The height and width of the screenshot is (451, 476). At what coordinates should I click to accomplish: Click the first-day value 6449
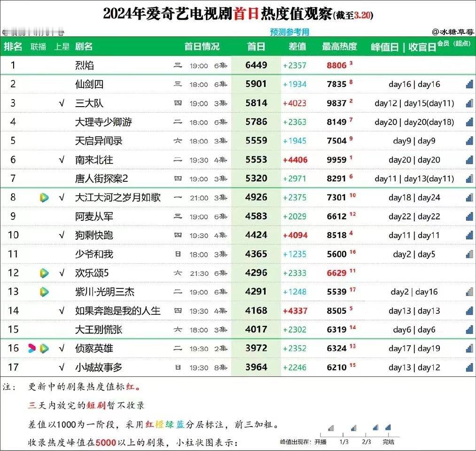point(256,65)
